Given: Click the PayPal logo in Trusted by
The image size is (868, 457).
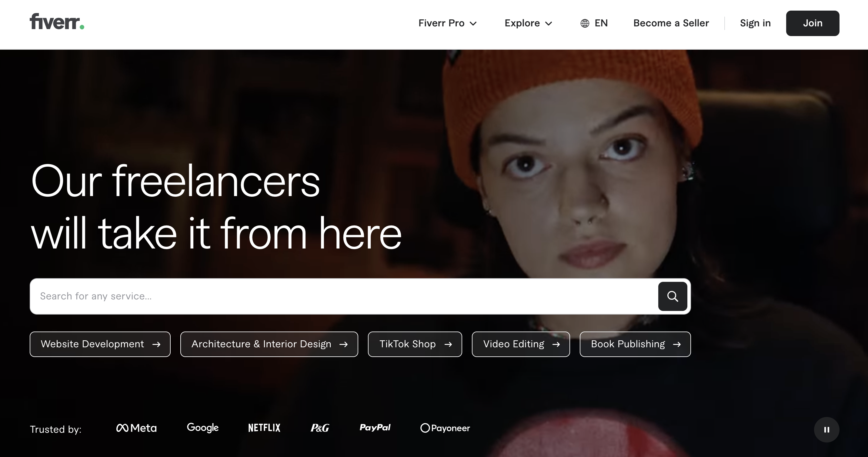Looking at the screenshot, I should [x=375, y=428].
